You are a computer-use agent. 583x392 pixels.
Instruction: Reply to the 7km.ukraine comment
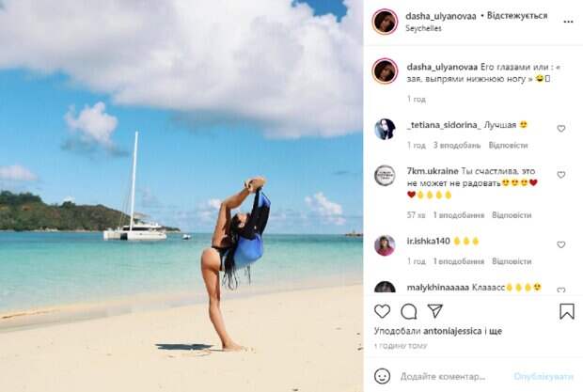coord(512,215)
